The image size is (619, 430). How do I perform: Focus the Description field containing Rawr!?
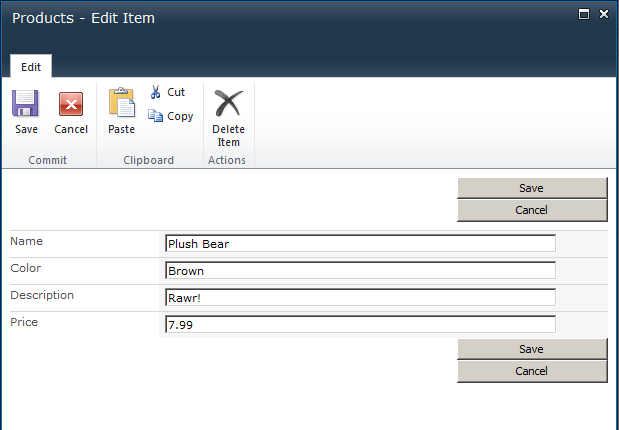360,297
